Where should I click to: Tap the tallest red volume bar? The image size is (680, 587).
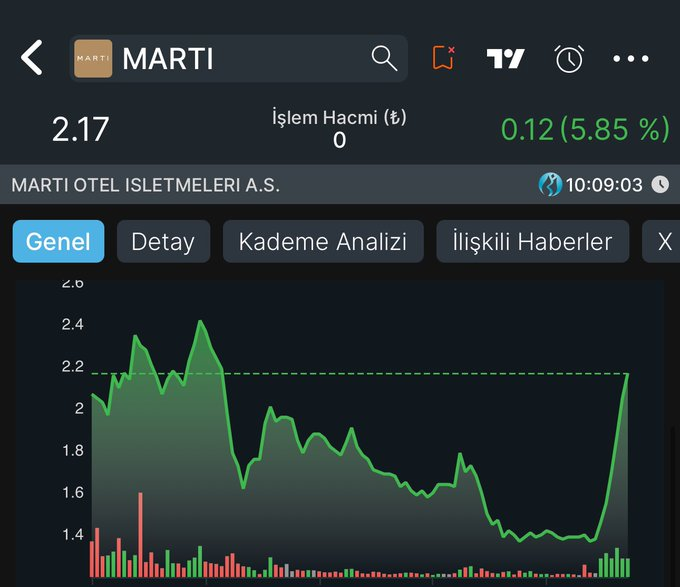140,535
